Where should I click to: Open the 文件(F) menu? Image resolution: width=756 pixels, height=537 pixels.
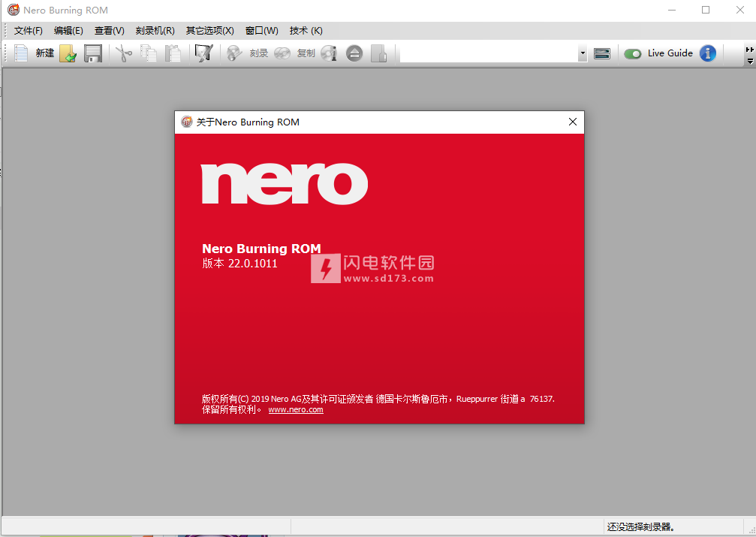click(29, 31)
